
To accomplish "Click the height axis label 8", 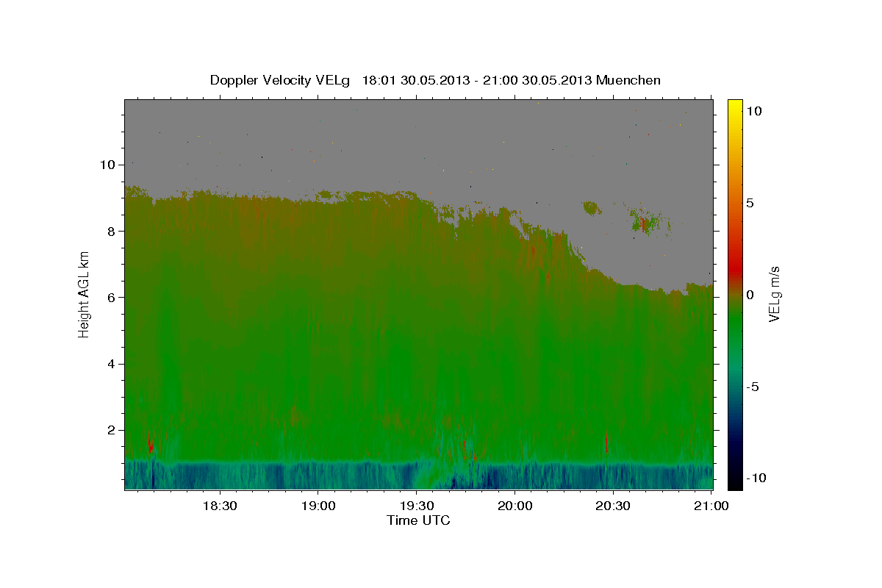I will click(x=112, y=231).
